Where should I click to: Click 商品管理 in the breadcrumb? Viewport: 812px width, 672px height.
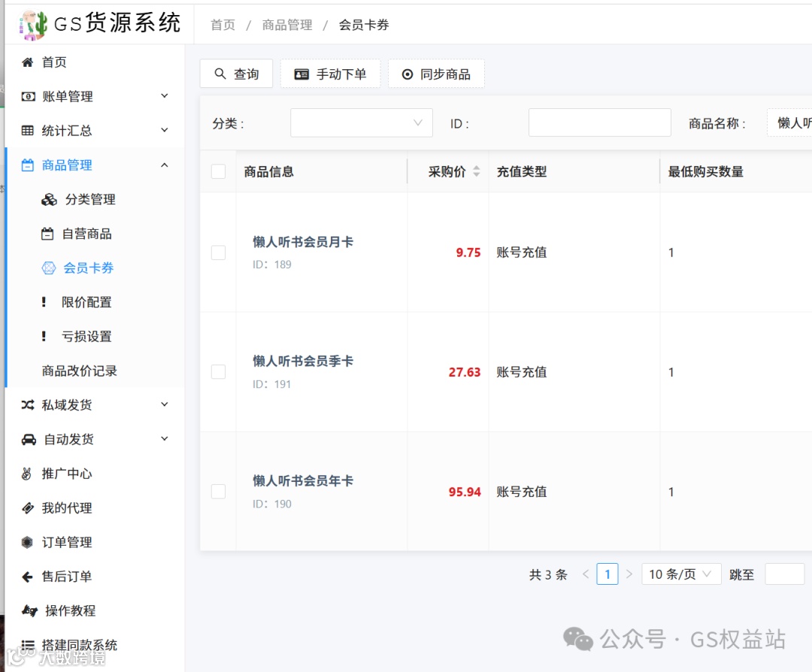(287, 25)
